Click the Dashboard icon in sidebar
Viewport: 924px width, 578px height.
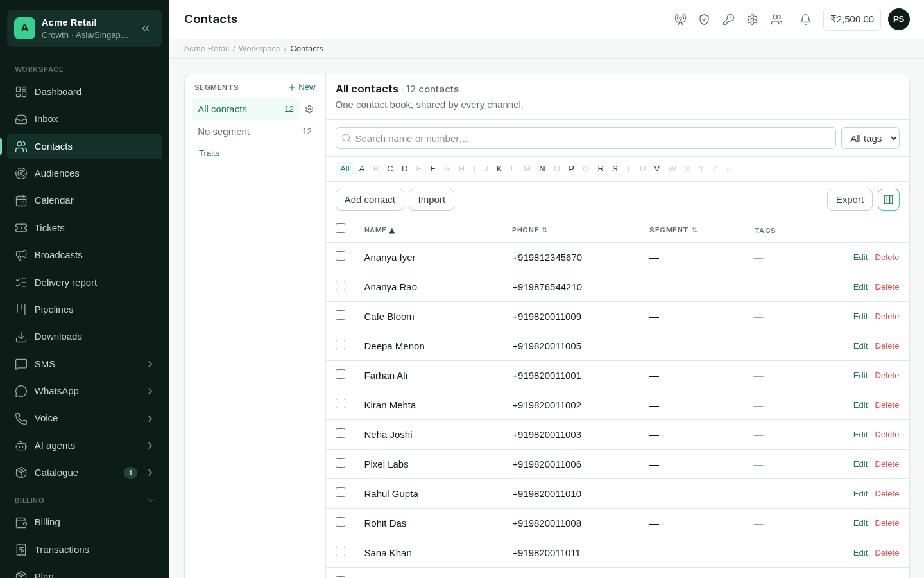(x=21, y=92)
